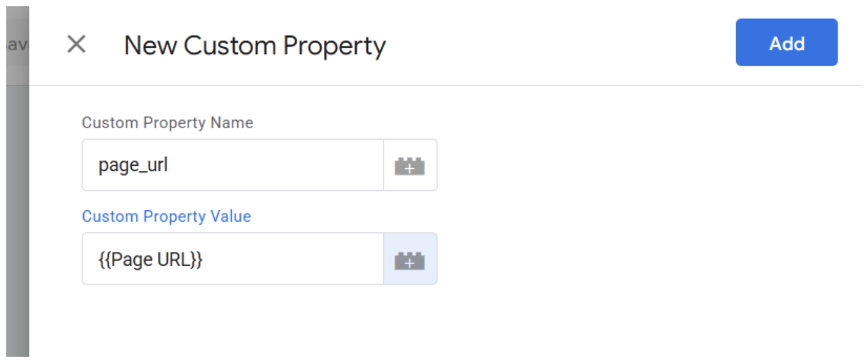This screenshot has height=363, width=868.
Task: Click the Custom Property Name label
Action: [167, 123]
